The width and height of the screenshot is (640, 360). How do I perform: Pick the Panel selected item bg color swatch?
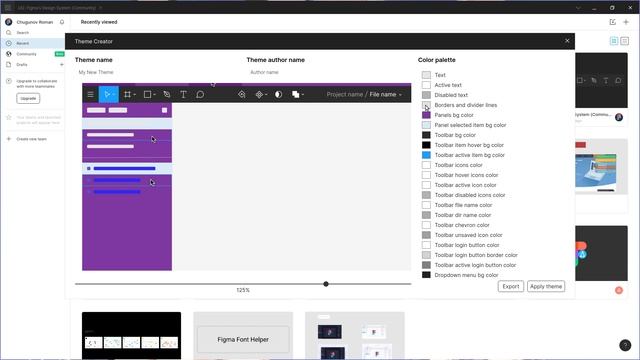(x=426, y=125)
